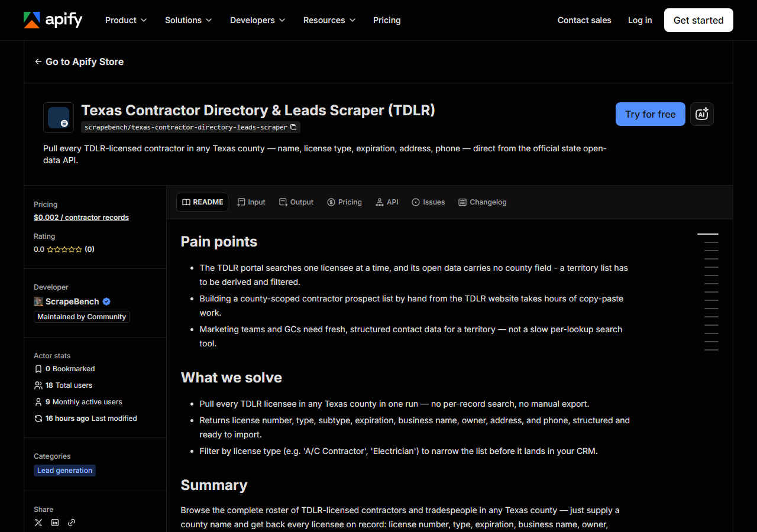Open the Pricing nav link
The height and width of the screenshot is (532, 757).
point(387,20)
